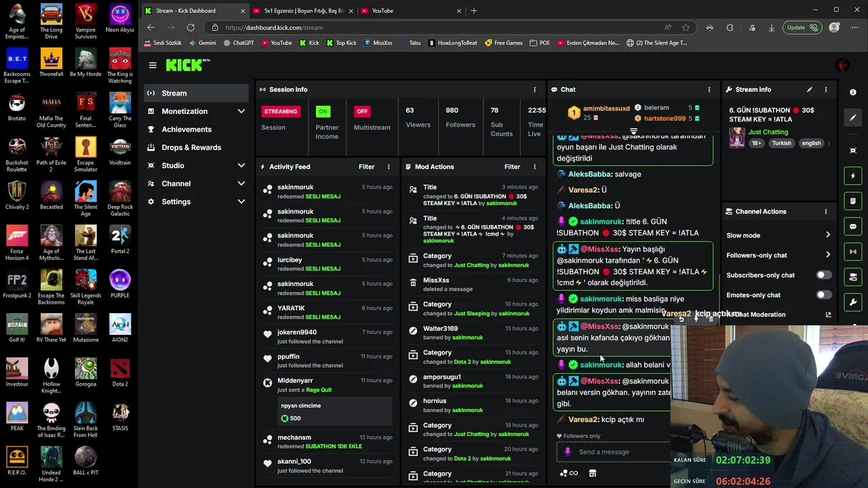Viewport: 868px width, 488px height.
Task: Open channel points icon below chat input
Action: [568, 473]
